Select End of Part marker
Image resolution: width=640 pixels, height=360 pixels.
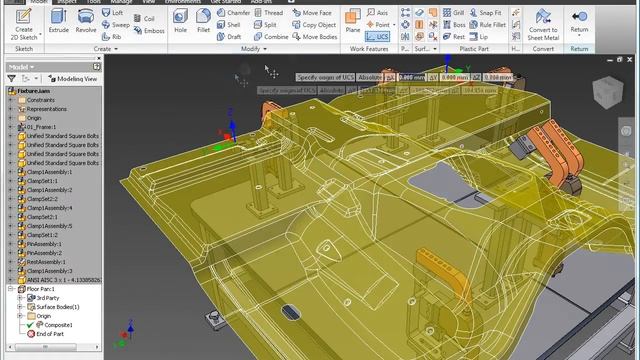coord(50,334)
